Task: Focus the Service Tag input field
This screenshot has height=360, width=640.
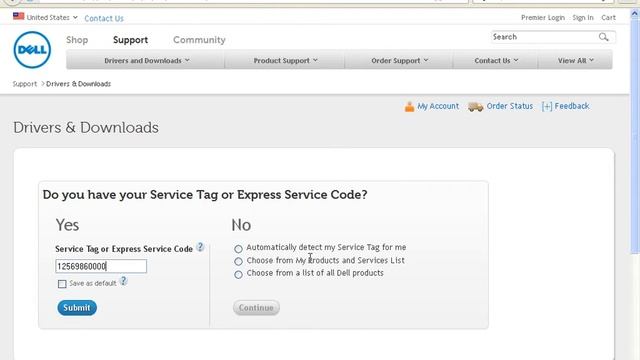Action: [x=101, y=266]
